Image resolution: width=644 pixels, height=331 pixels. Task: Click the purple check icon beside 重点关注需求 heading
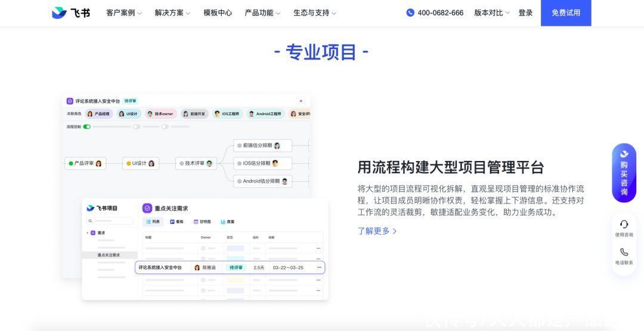click(147, 208)
